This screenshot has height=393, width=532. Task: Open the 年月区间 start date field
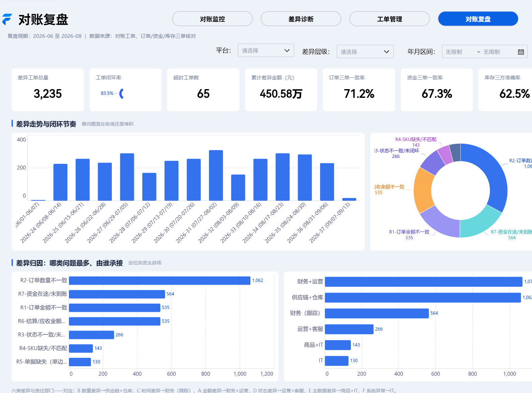click(458, 52)
